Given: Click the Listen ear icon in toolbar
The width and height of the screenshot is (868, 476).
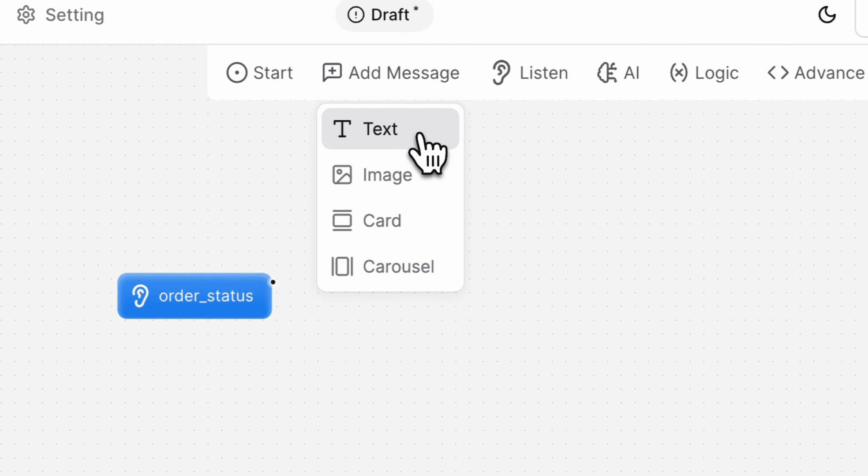Looking at the screenshot, I should tap(501, 73).
